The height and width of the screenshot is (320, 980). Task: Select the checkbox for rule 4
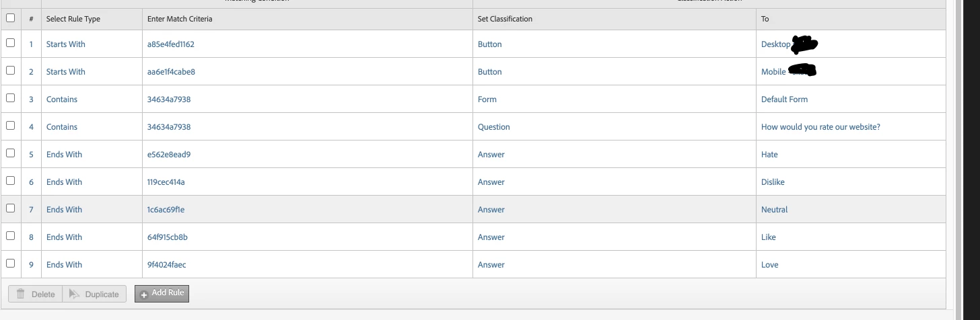coord(10,126)
